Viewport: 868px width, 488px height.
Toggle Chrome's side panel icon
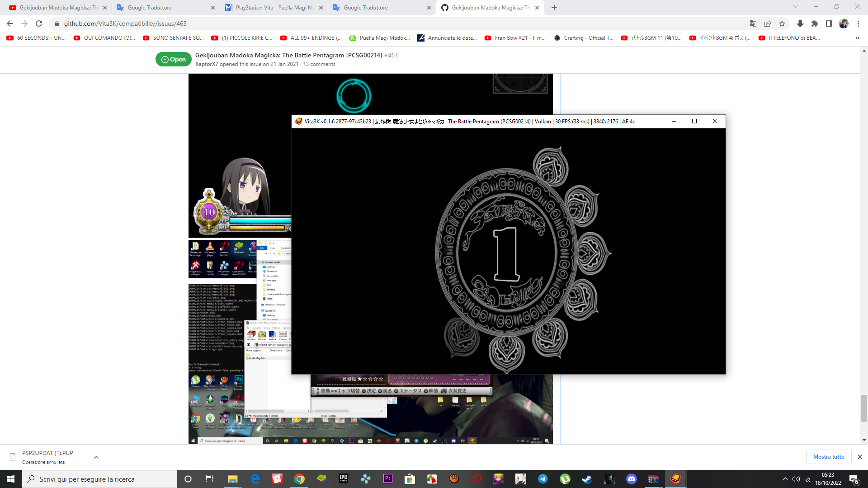click(x=829, y=23)
